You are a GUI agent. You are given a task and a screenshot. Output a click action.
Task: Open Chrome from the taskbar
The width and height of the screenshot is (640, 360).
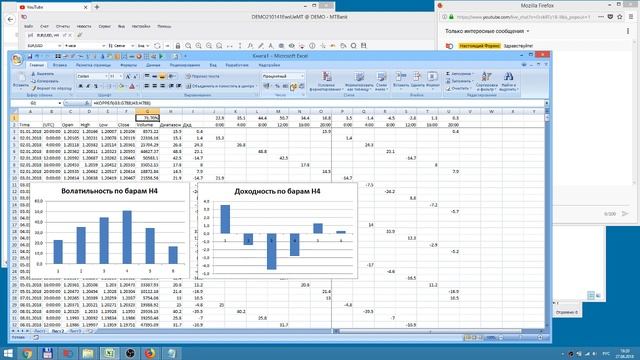tap(27, 353)
